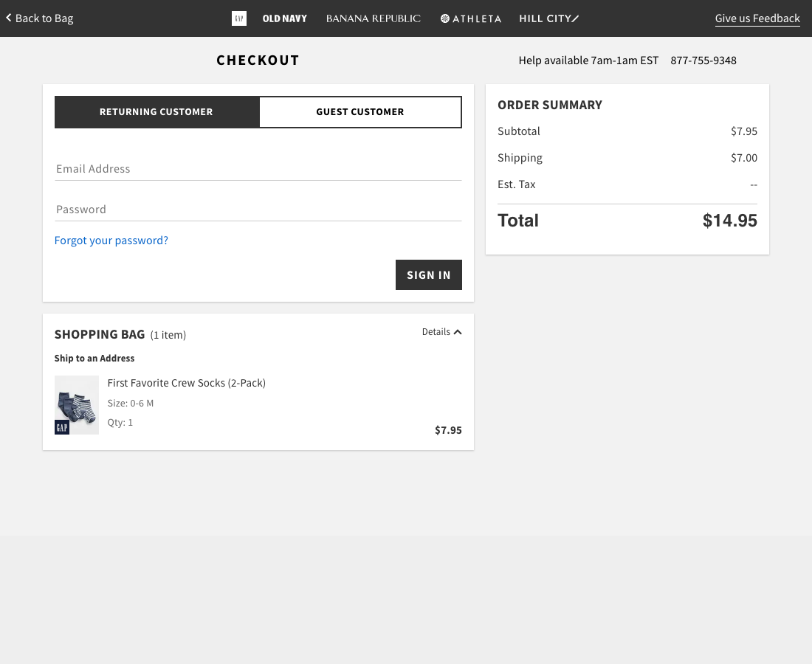Click Back to Bag

click(43, 18)
